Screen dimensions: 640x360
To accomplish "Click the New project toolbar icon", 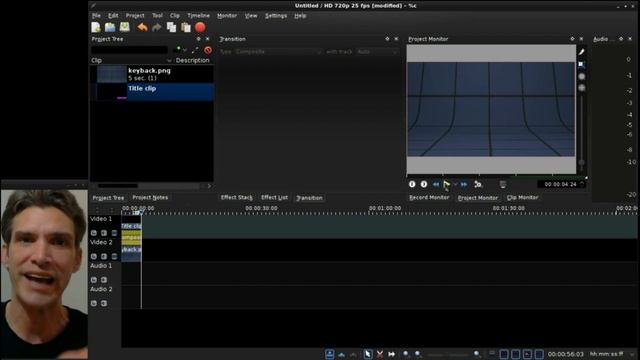I will click(x=96, y=27).
